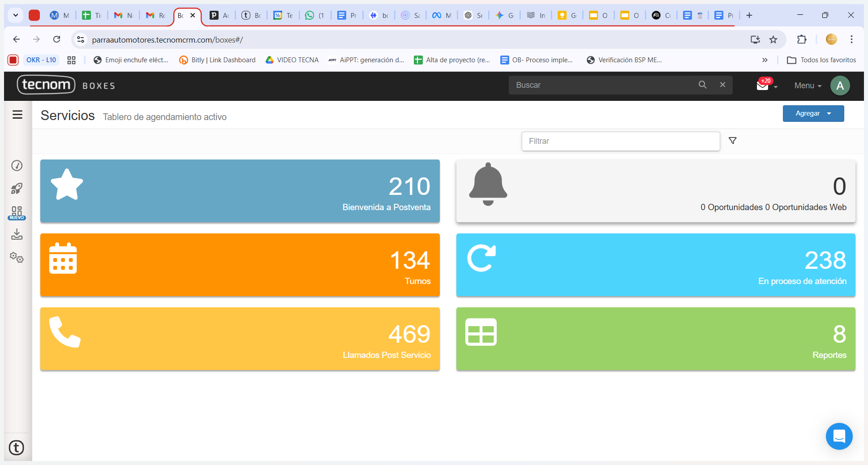This screenshot has height=465, width=868.
Task: Open the Menu dropdown in header
Action: 808,86
